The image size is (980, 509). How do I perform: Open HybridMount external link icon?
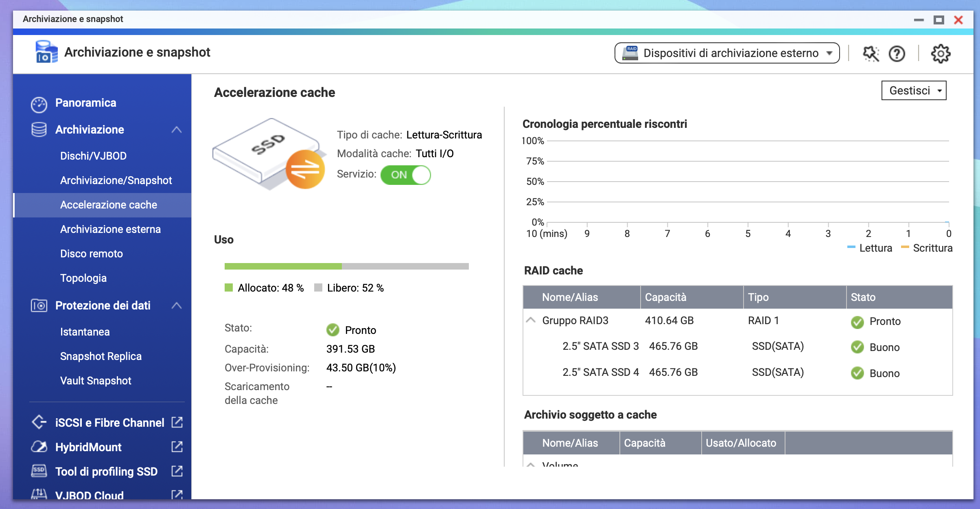coord(177,447)
